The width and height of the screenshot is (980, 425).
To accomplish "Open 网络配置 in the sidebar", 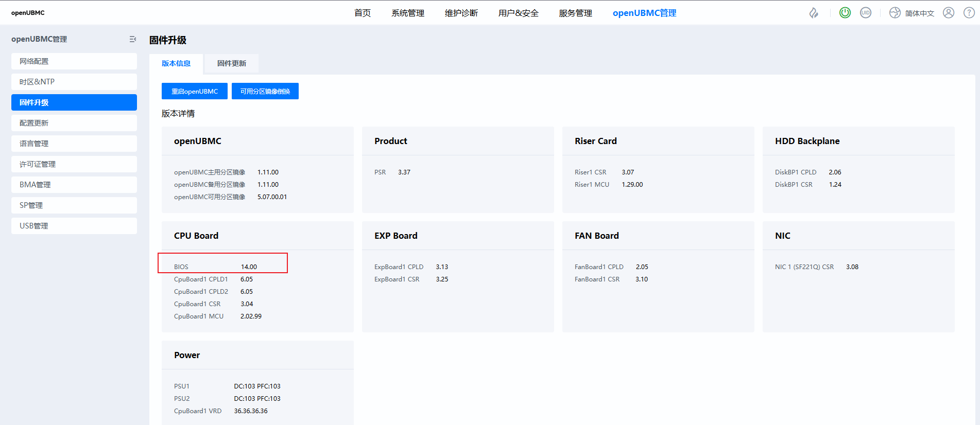I will (x=74, y=61).
